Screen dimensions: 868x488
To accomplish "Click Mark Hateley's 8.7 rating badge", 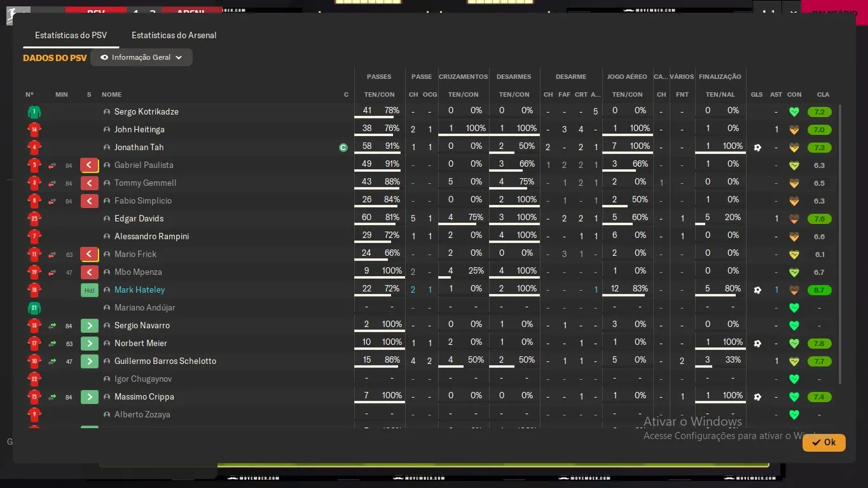I will 819,290.
